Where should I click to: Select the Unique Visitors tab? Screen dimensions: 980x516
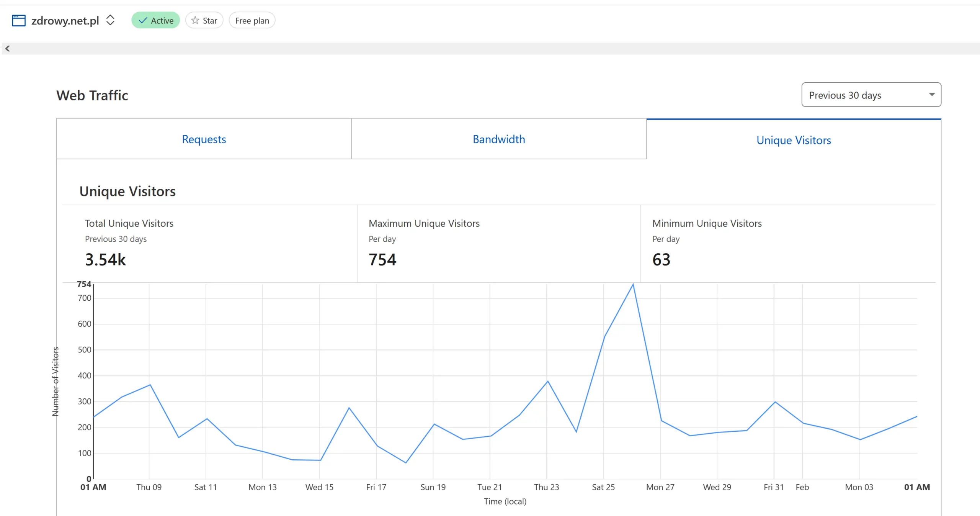793,140
